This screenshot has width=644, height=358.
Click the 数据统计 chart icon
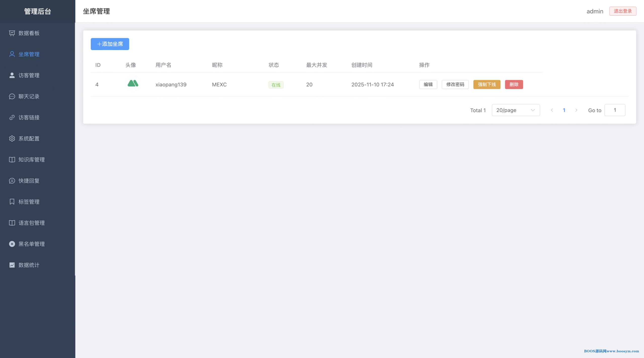tap(12, 265)
